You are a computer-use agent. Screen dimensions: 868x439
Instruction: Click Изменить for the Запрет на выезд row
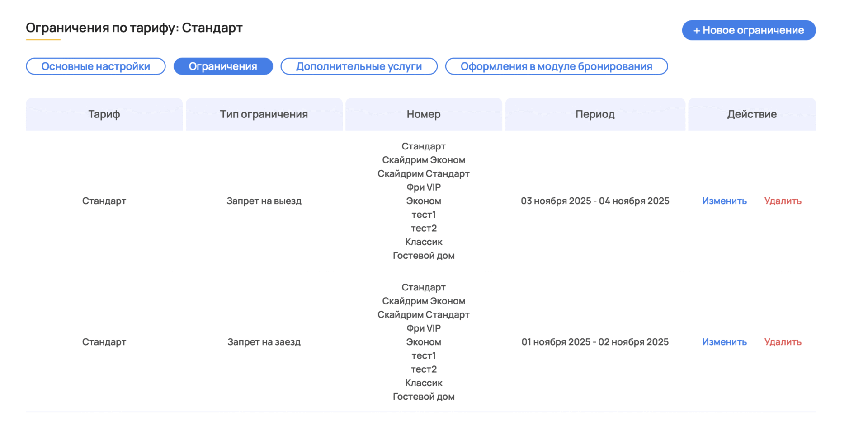(724, 201)
